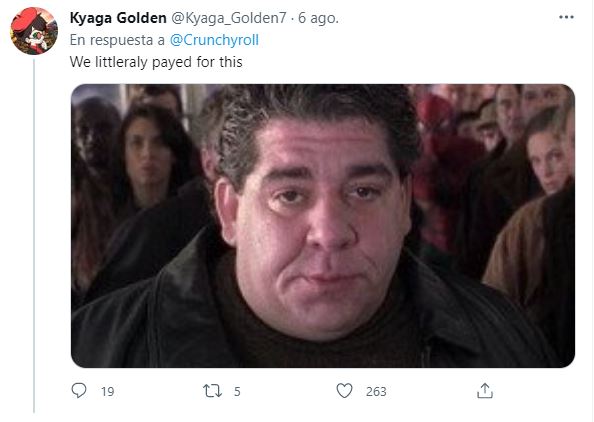Click the tweet text "We littleraly payed for this"
The width and height of the screenshot is (594, 422).
156,62
